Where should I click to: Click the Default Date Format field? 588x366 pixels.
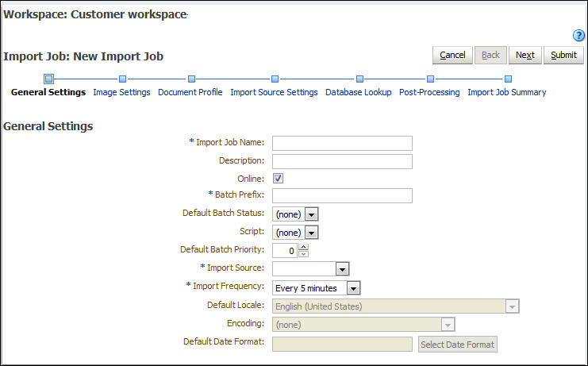pos(342,345)
